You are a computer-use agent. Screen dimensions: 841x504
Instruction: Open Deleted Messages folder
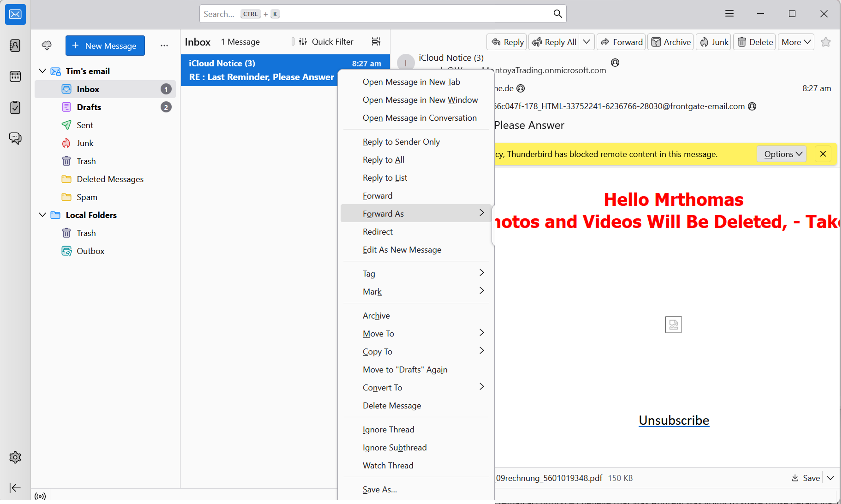105,179
